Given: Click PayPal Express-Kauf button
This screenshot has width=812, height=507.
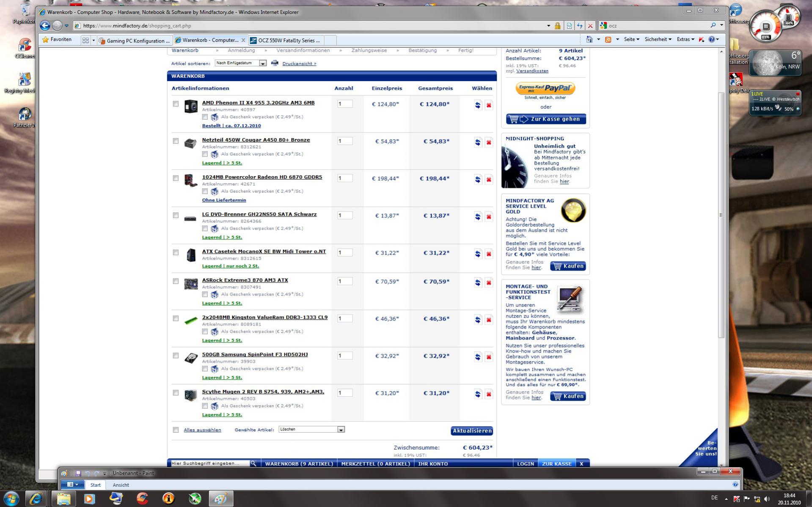Looking at the screenshot, I should tap(545, 88).
